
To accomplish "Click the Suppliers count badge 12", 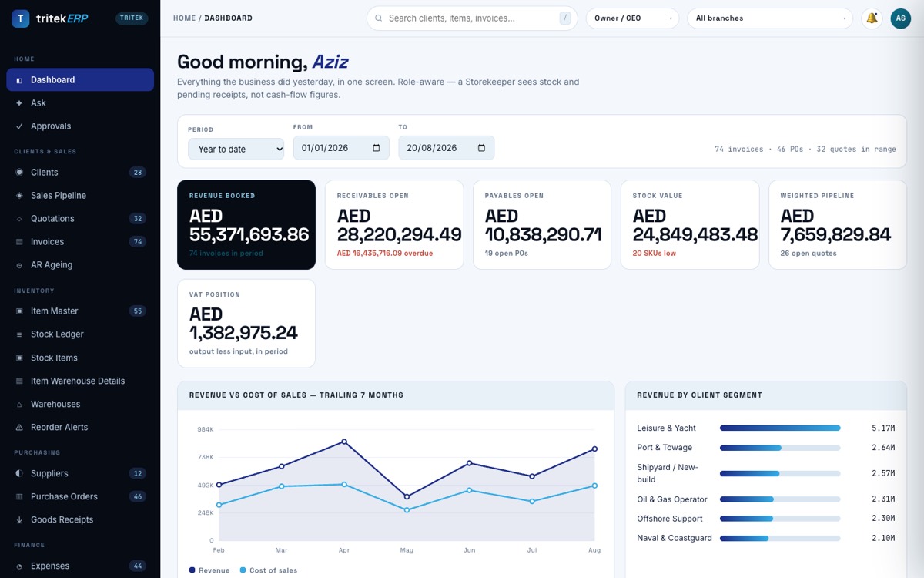I will pos(138,474).
